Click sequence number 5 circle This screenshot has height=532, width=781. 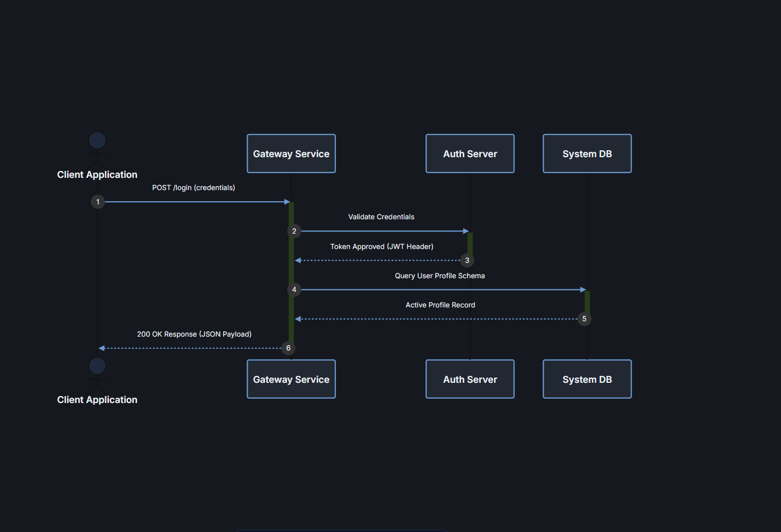point(584,319)
